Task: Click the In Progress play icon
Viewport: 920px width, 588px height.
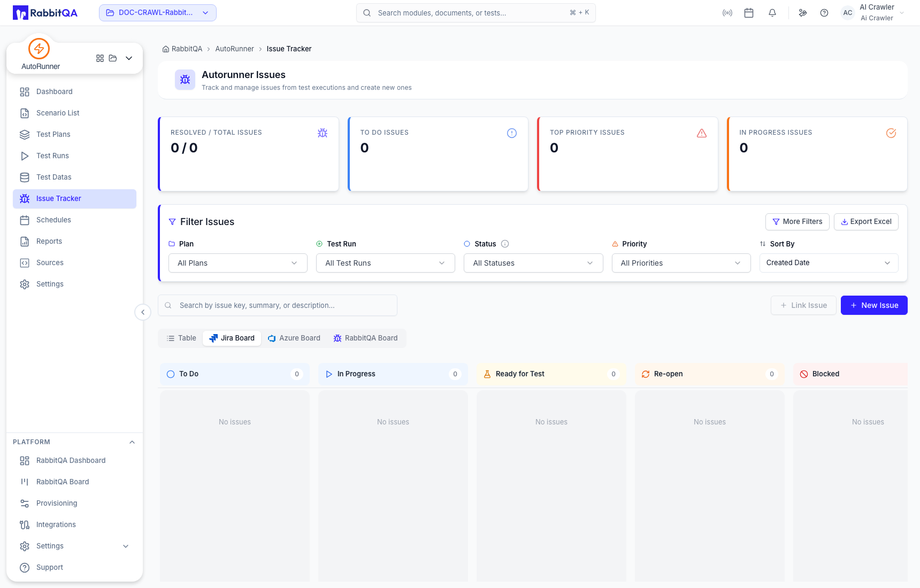Action: coord(329,374)
